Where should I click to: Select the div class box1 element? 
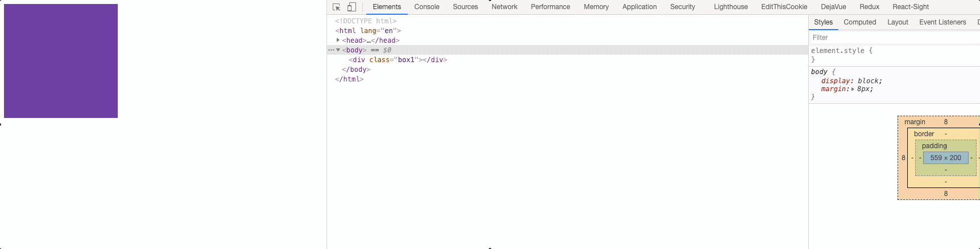[398, 60]
